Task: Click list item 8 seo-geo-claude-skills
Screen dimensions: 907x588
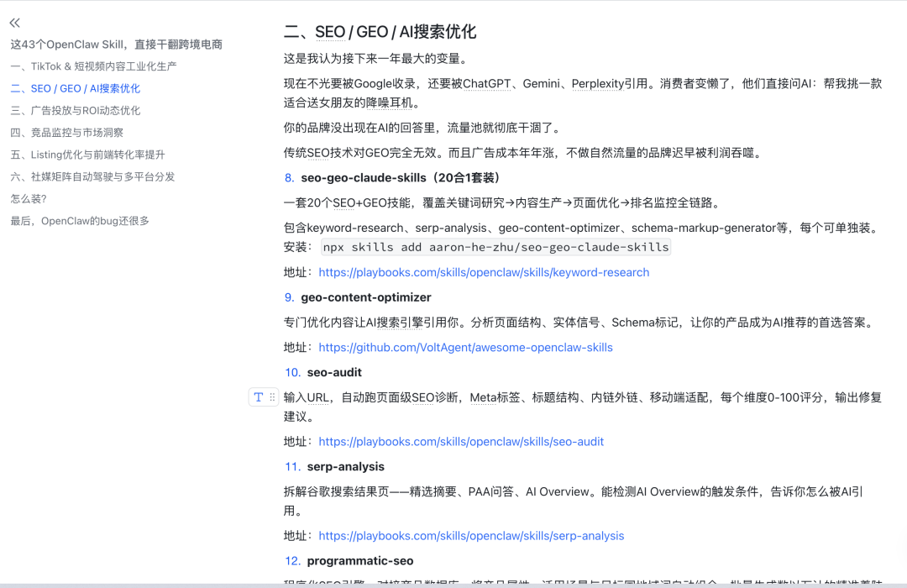Action: pos(393,178)
